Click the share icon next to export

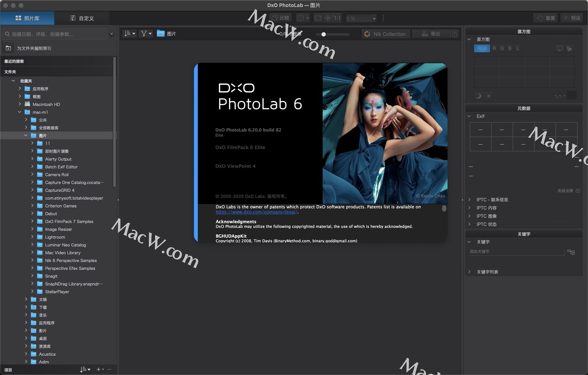tap(454, 34)
